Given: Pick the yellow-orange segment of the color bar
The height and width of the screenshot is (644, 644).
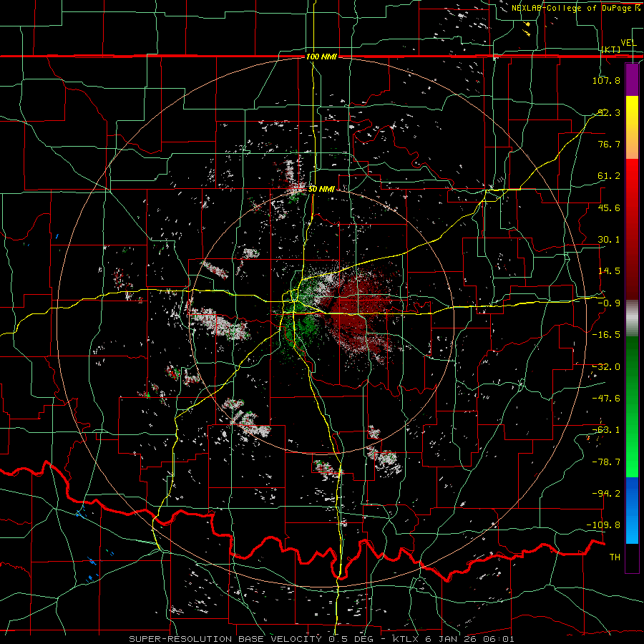Looking at the screenshot, I should pos(632,127).
